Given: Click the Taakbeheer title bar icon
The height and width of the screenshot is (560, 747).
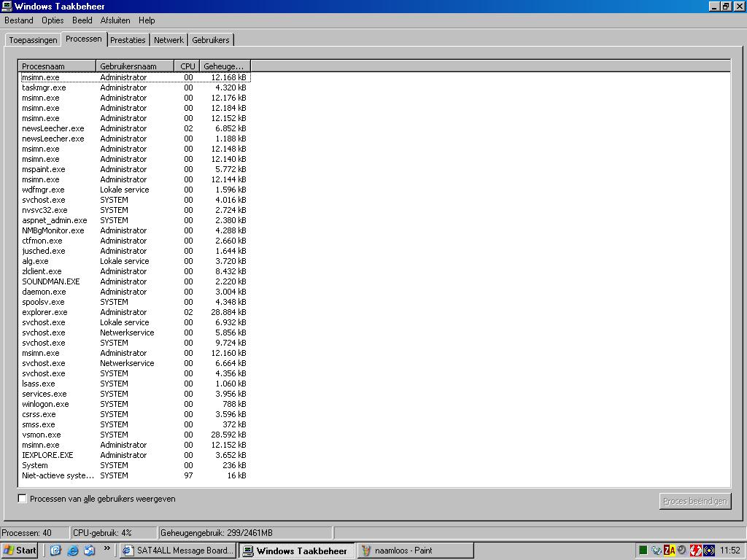Looking at the screenshot, I should coord(7,6).
